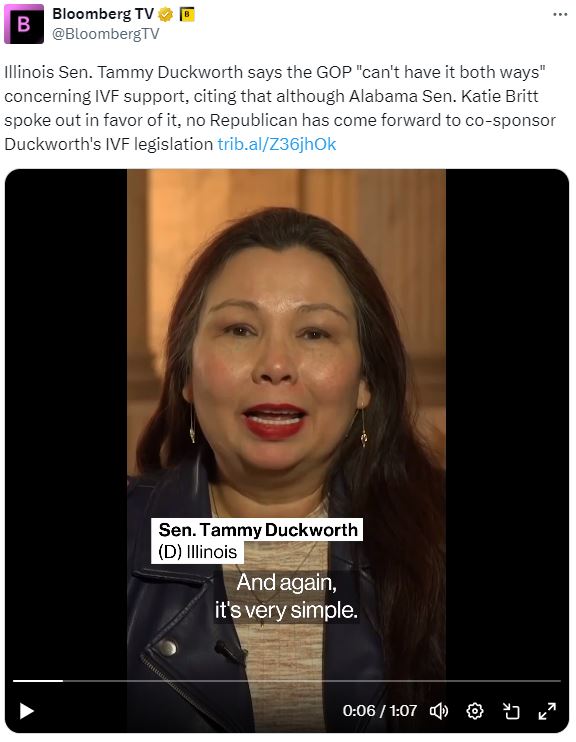Image resolution: width=576 pixels, height=742 pixels.
Task: Expand video to fullscreen
Action: point(547,711)
